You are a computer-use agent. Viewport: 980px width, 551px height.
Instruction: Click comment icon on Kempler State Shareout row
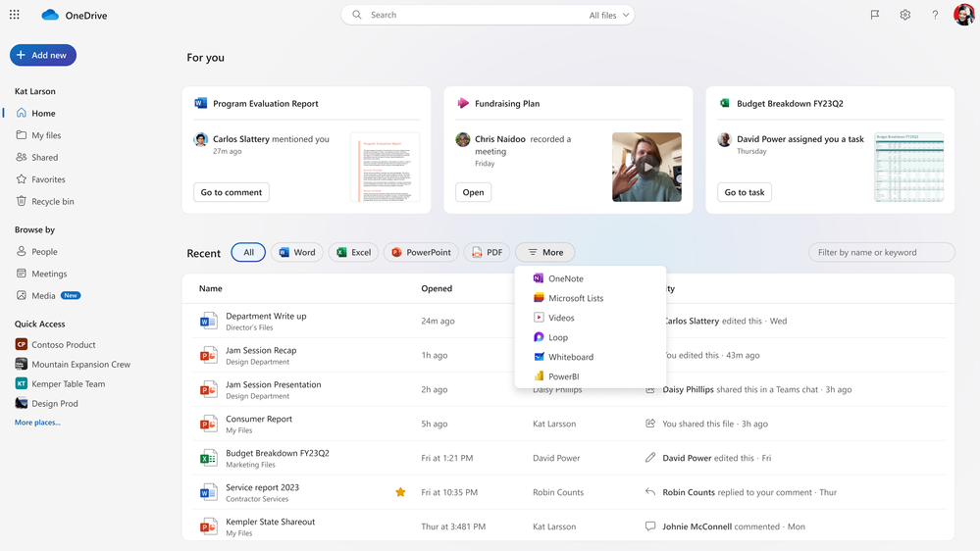point(650,526)
